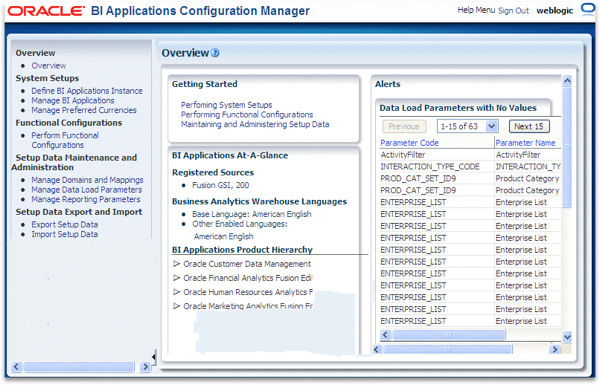Open Performing Functional Configurations getting started link
600x385 pixels.
click(247, 114)
